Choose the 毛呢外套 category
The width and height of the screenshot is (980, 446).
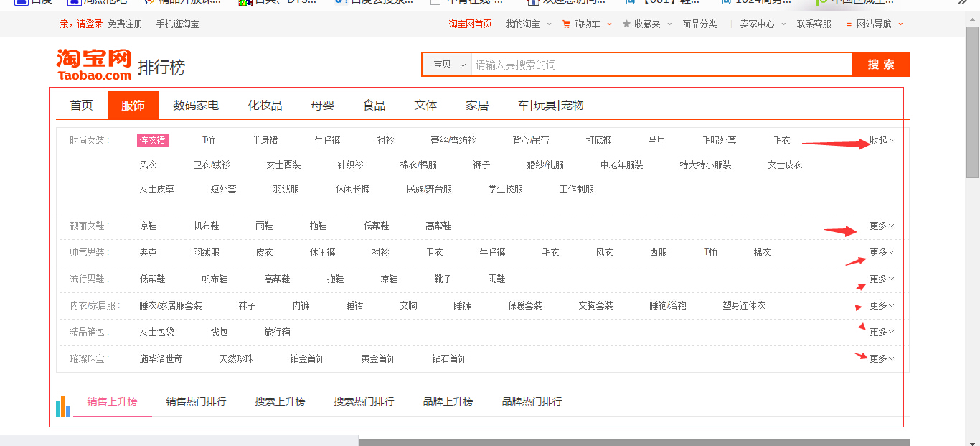pyautogui.click(x=719, y=140)
